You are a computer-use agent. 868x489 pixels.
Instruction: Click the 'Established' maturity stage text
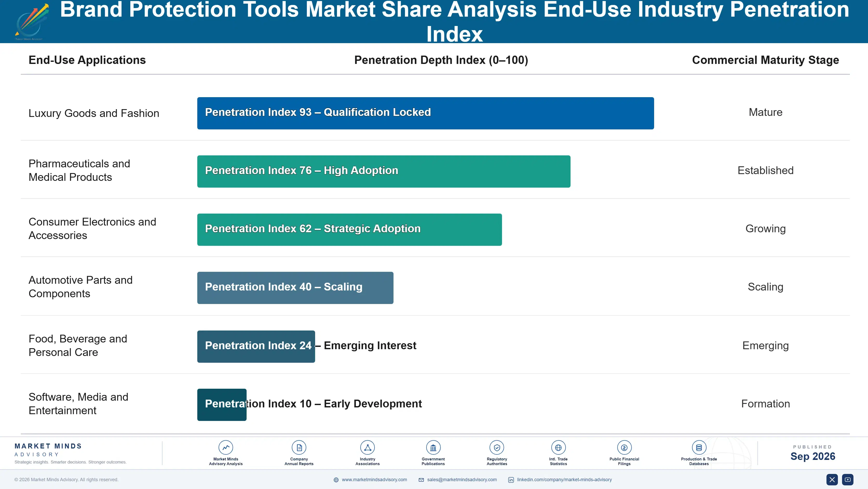tap(765, 170)
